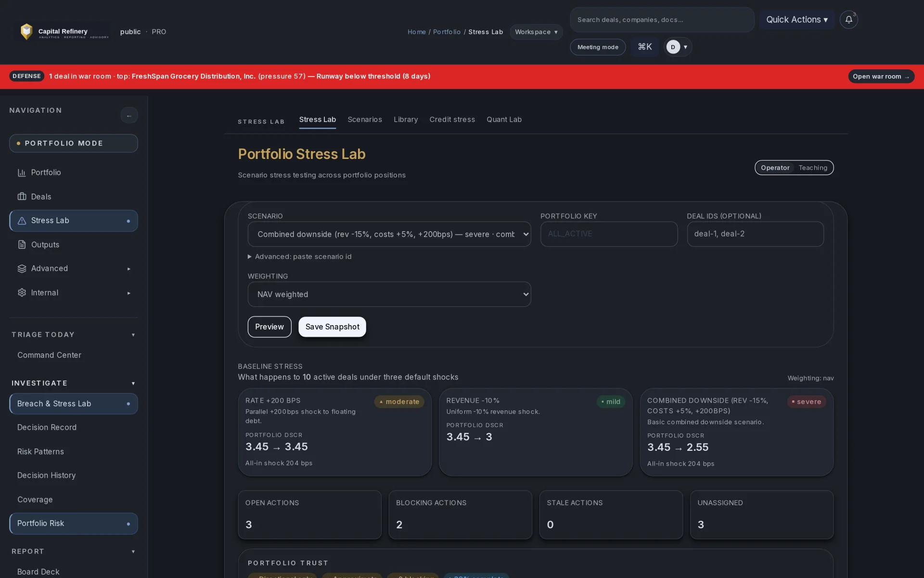
Task: Click the Portfolio Key field
Action: click(609, 234)
